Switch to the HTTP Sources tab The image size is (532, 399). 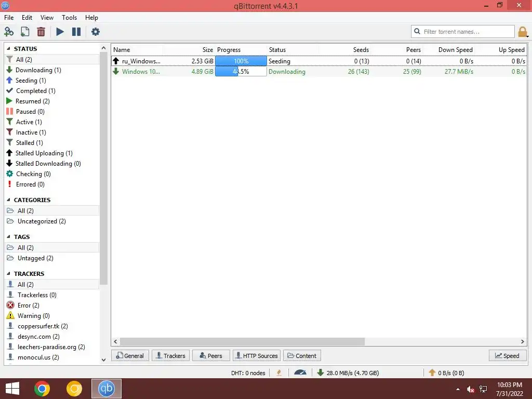257,355
